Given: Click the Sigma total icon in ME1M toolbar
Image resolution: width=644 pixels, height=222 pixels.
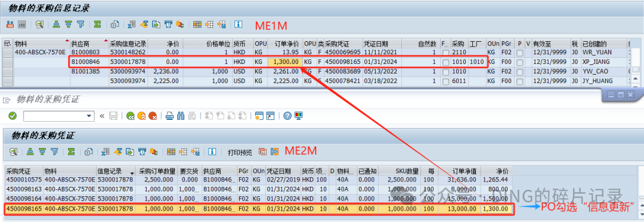Looking at the screenshot, I should tap(97, 24).
